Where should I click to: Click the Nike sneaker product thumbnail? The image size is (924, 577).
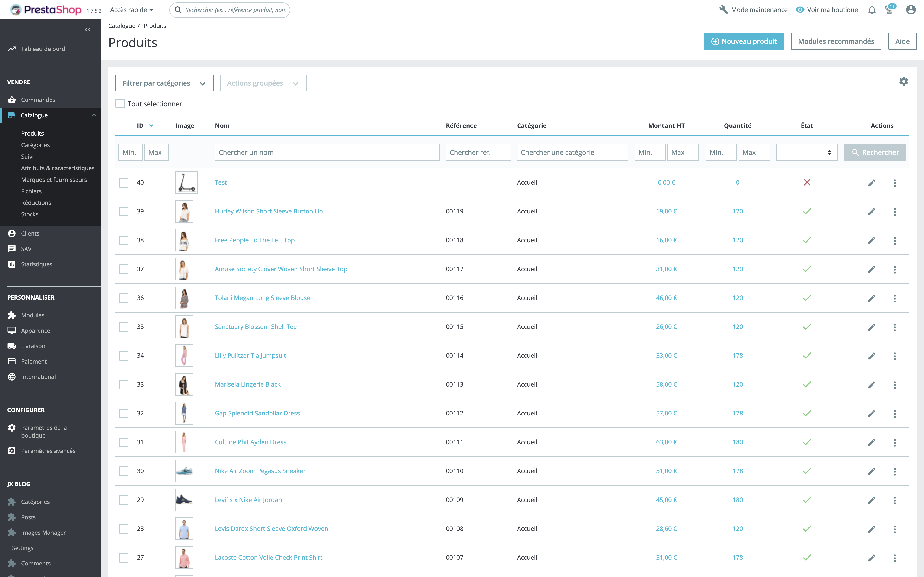184,471
